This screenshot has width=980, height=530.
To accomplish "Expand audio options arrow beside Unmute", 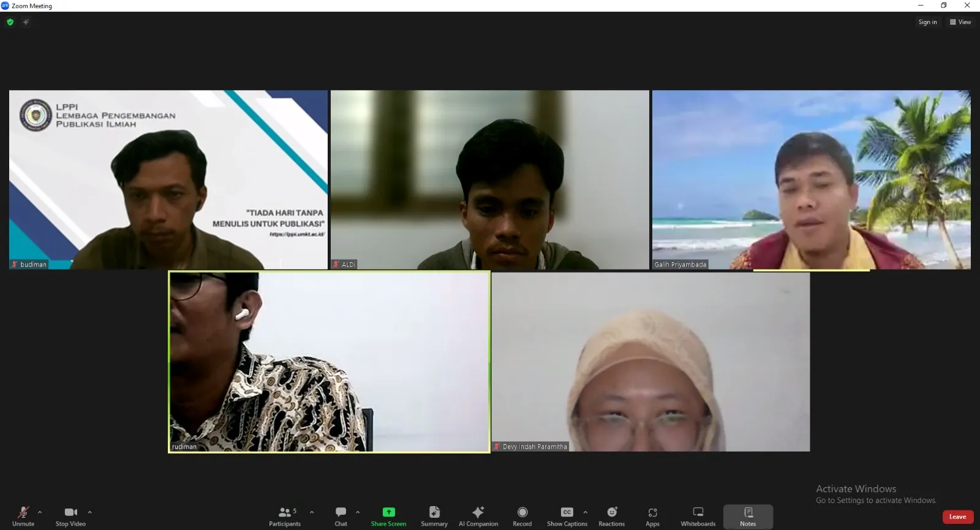I will (x=40, y=512).
